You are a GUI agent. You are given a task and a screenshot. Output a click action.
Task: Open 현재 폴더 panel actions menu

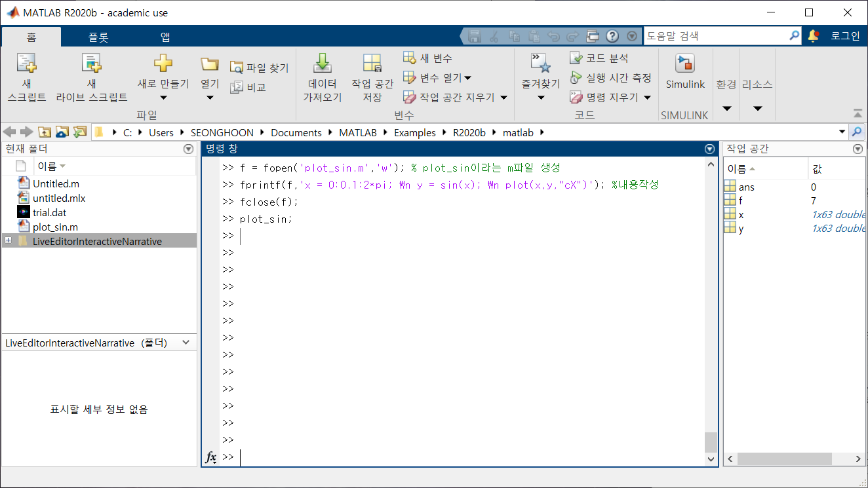click(x=189, y=149)
